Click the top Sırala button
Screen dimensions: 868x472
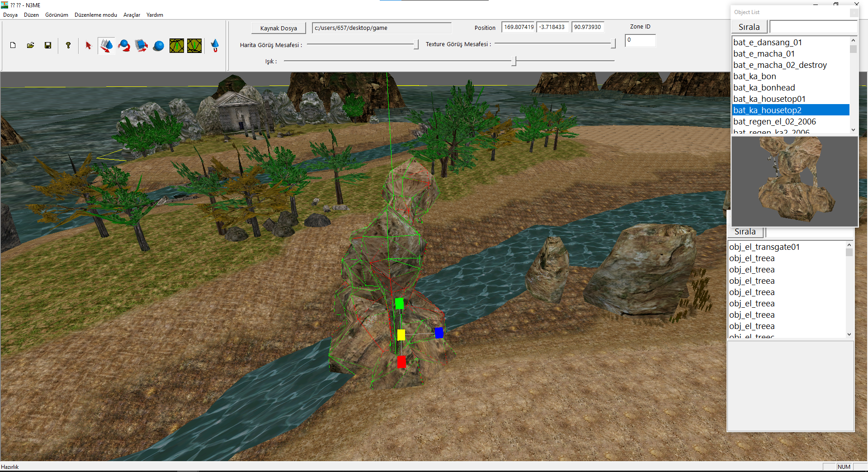pos(749,27)
